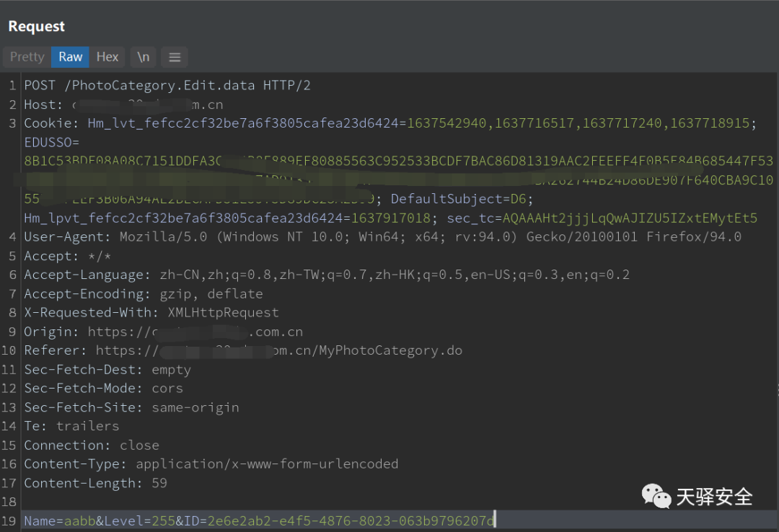Click the Request panel title
The image size is (779, 532).
[37, 27]
